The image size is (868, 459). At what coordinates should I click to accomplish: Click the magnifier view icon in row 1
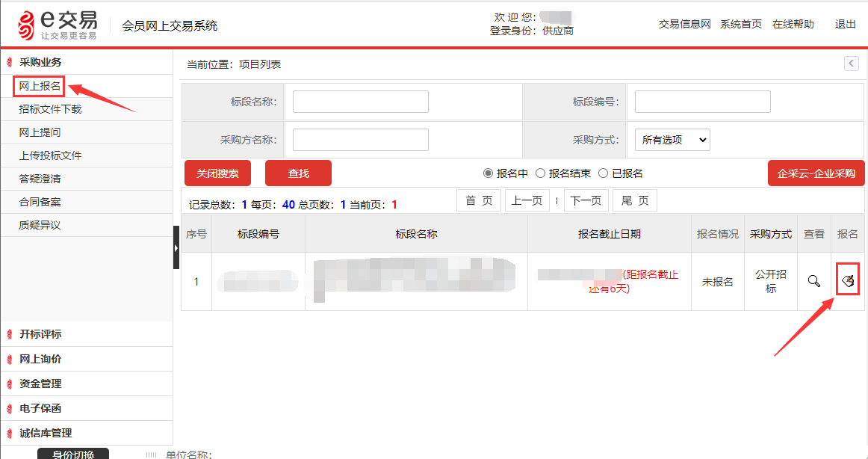pos(813,281)
